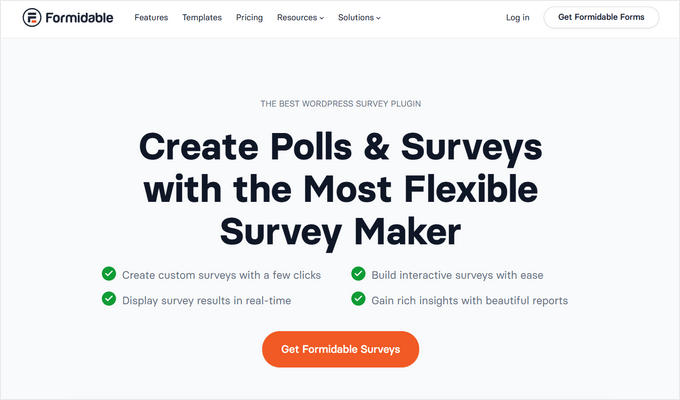Click the green checkmark beside rich insights

click(358, 299)
